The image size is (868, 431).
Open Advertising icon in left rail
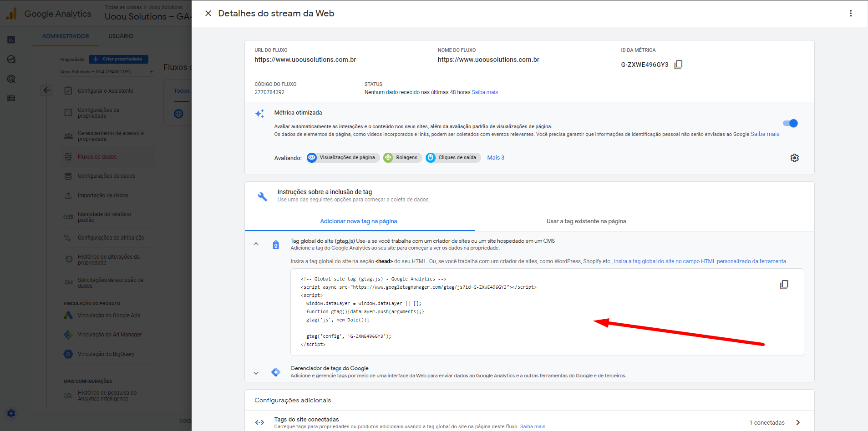pos(11,79)
